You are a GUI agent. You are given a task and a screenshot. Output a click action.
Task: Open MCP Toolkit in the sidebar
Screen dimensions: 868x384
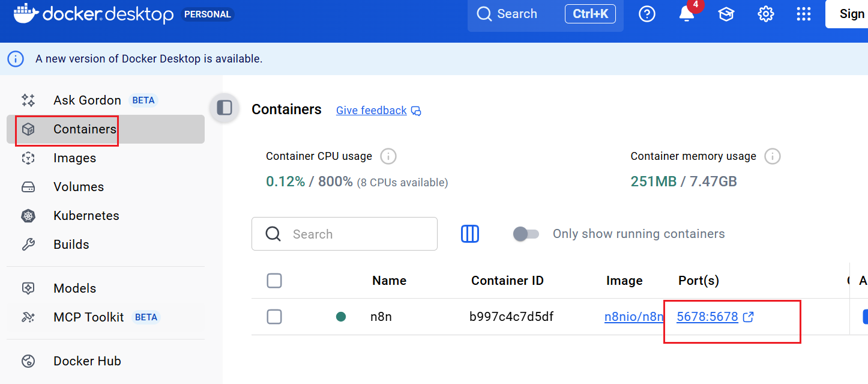point(106,317)
